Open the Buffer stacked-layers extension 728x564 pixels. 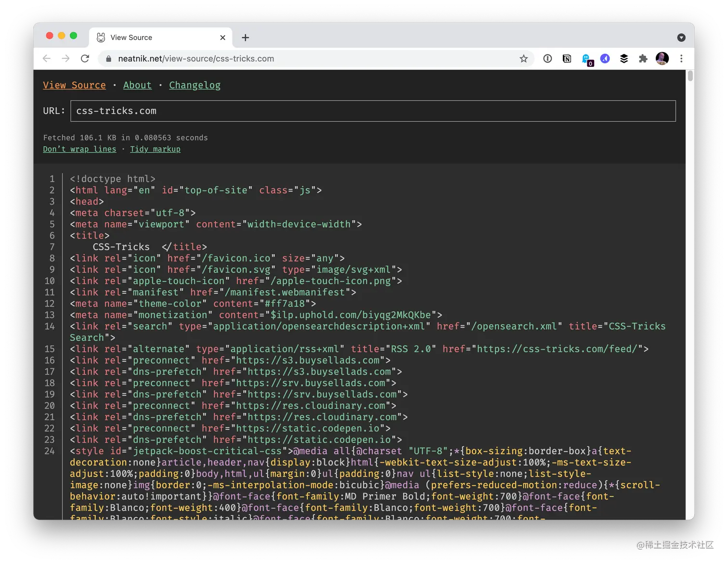[624, 59]
